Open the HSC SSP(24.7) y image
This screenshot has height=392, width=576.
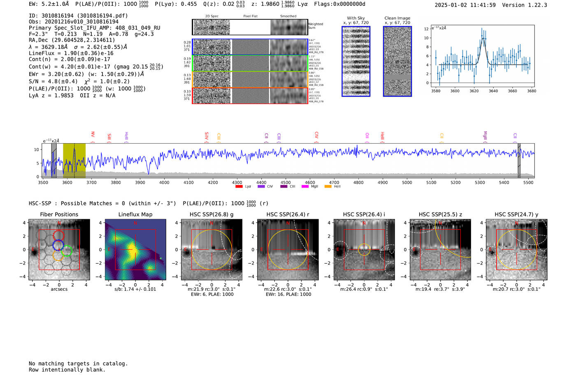click(517, 250)
